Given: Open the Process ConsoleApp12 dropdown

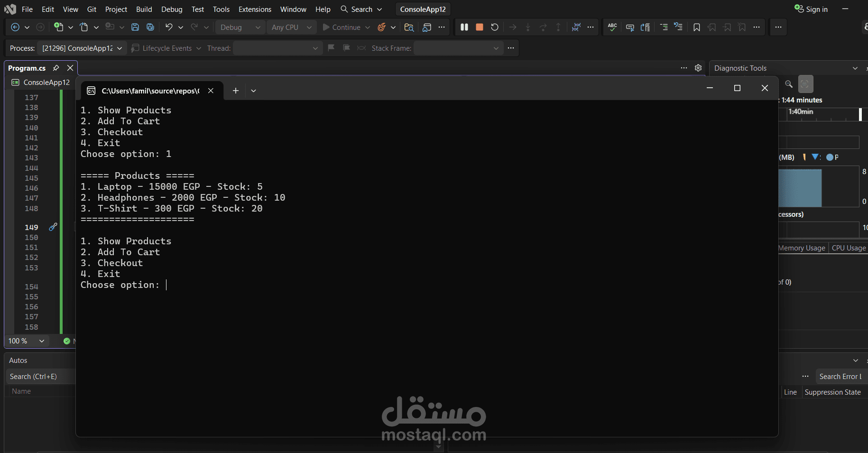Looking at the screenshot, I should pyautogui.click(x=82, y=48).
